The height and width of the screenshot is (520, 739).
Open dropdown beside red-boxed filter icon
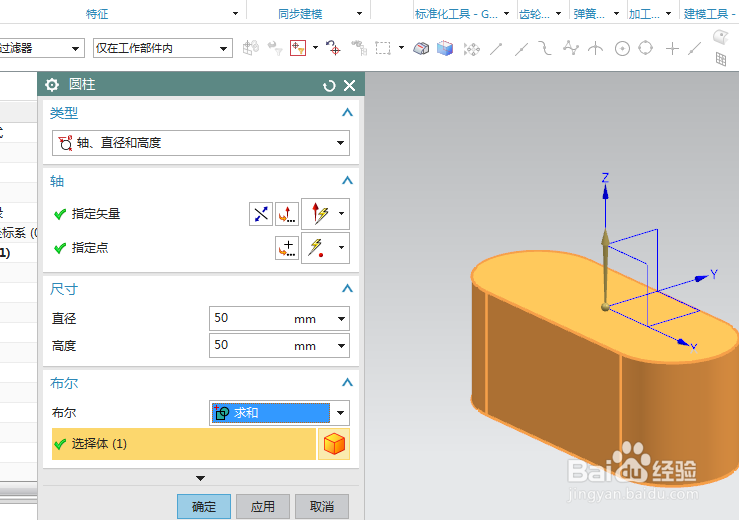click(x=315, y=47)
